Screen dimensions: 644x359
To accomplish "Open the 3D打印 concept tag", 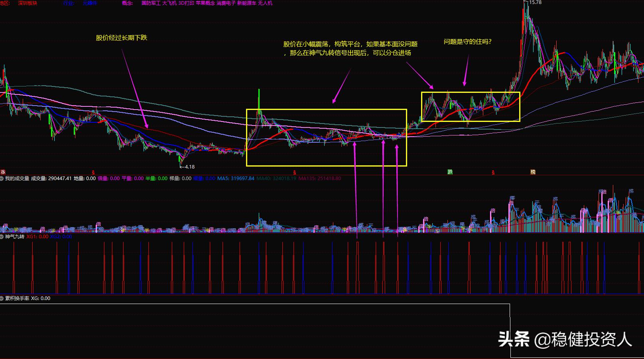I will (186, 3).
